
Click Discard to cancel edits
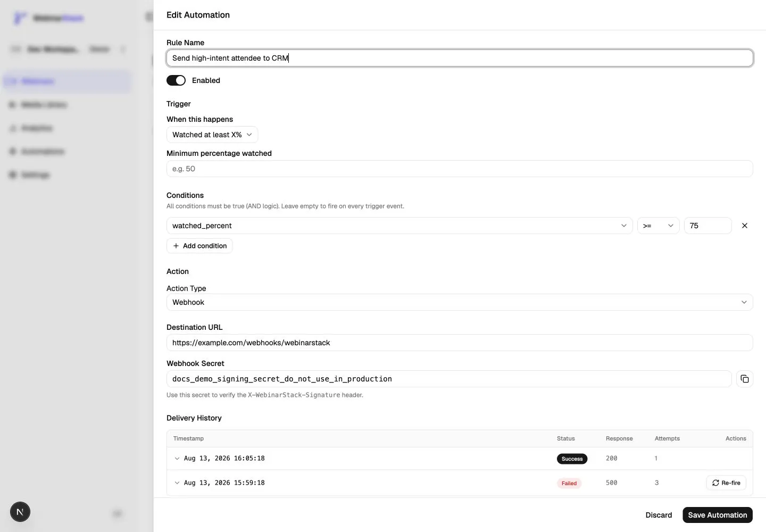(659, 515)
